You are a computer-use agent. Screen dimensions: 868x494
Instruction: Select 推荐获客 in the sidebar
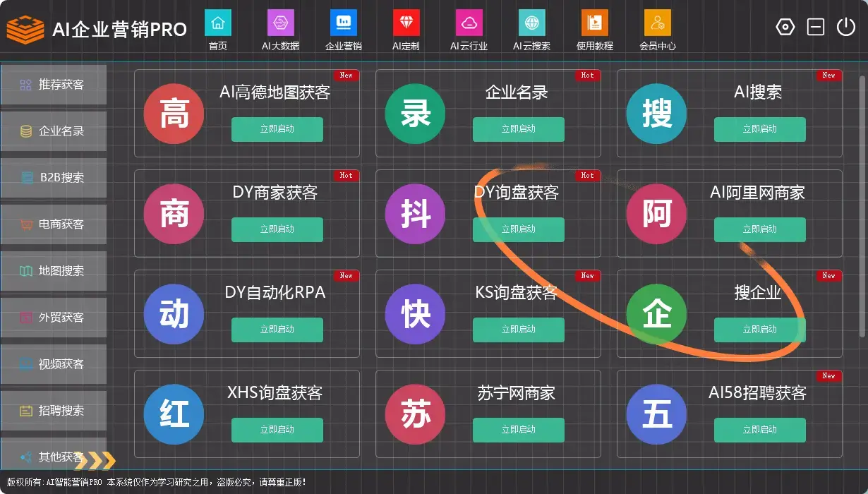[54, 85]
